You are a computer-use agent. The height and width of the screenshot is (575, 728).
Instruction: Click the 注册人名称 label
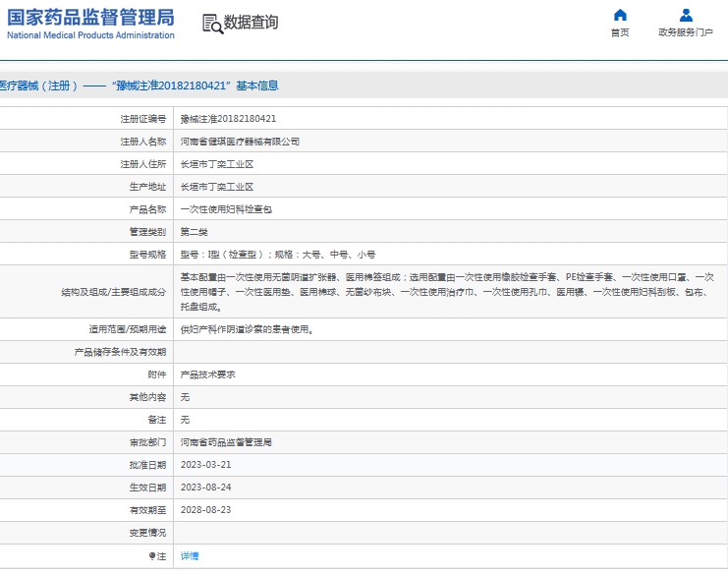tap(143, 142)
